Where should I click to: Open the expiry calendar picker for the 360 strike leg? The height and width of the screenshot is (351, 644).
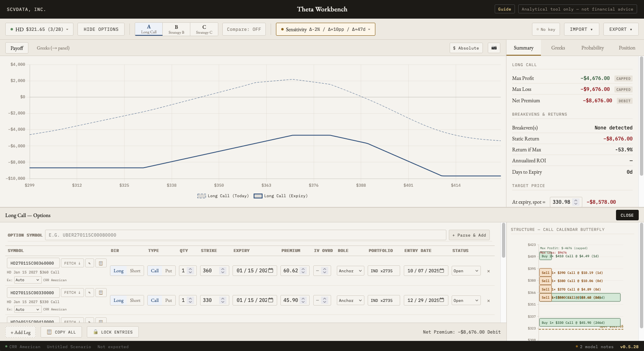[271, 271]
